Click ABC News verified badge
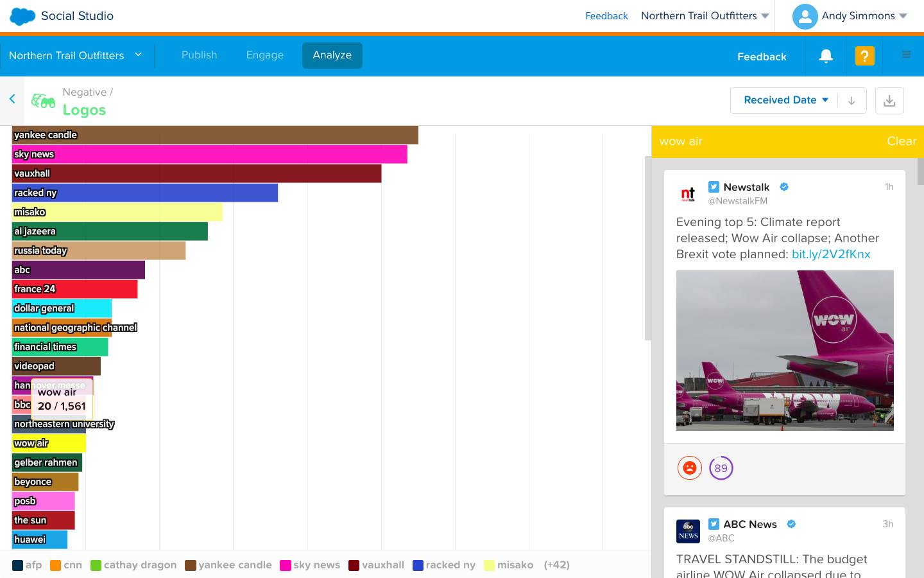Screen dimensions: 924x578 [x=791, y=524]
